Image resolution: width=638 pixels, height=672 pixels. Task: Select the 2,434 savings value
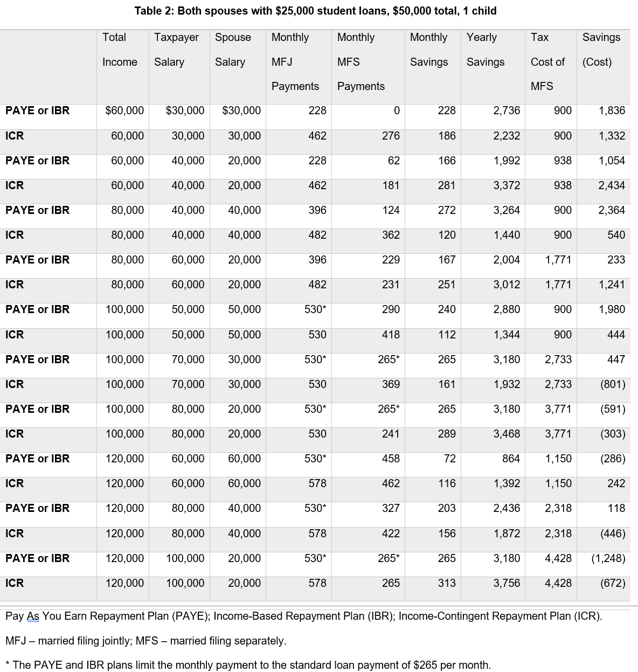click(612, 185)
